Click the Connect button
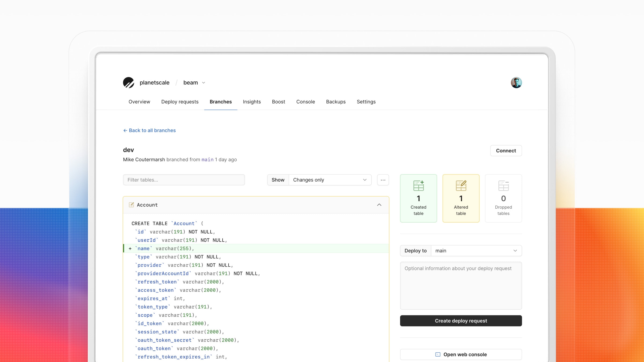Image resolution: width=644 pixels, height=362 pixels. click(506, 151)
